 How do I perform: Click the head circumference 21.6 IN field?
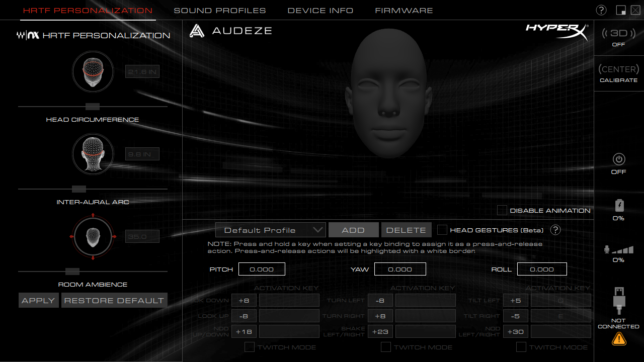(x=142, y=71)
